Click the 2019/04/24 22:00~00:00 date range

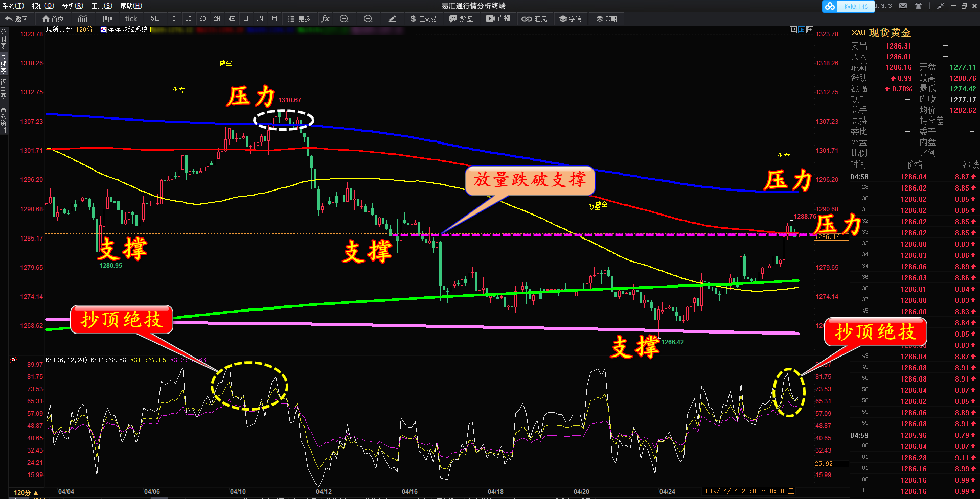(x=743, y=491)
